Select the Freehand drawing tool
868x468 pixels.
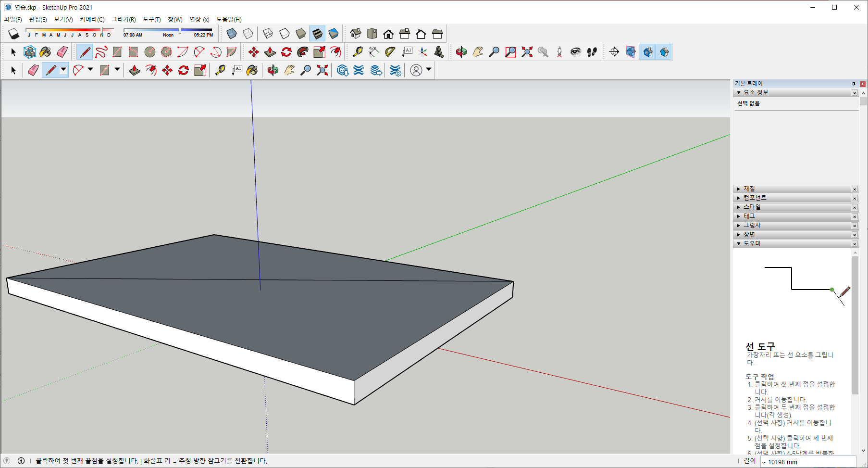[x=101, y=52]
